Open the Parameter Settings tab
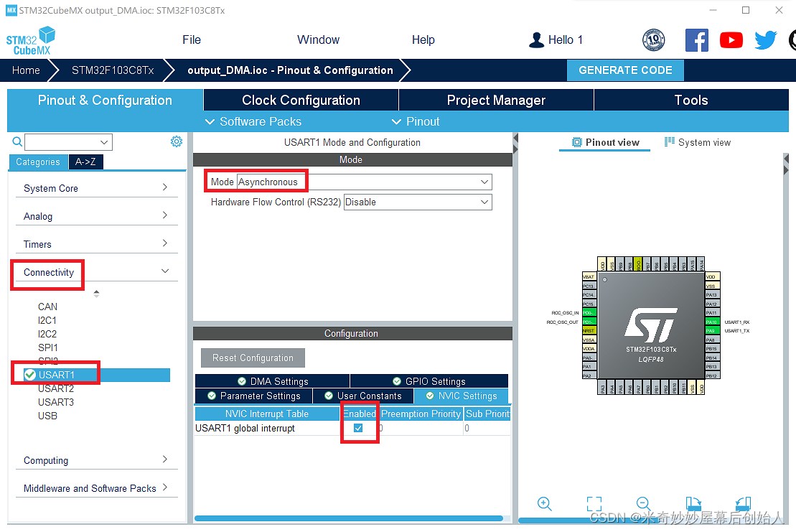796x532 pixels. coord(254,396)
